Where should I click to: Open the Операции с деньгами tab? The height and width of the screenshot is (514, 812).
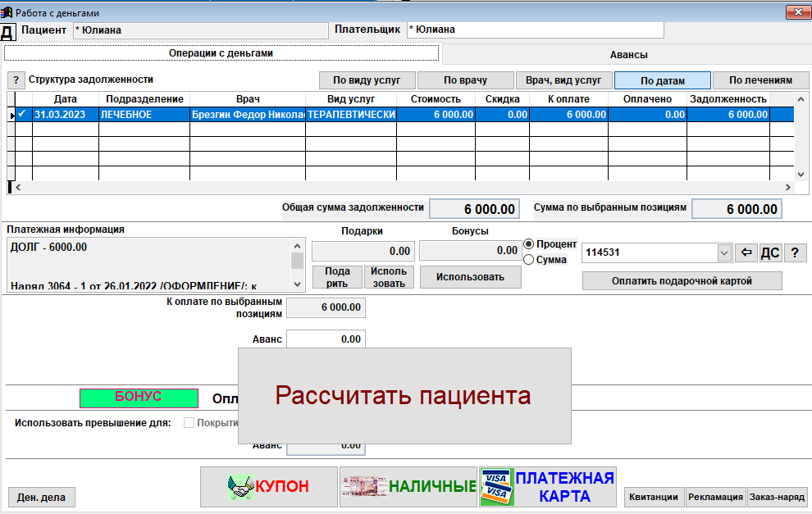[221, 53]
